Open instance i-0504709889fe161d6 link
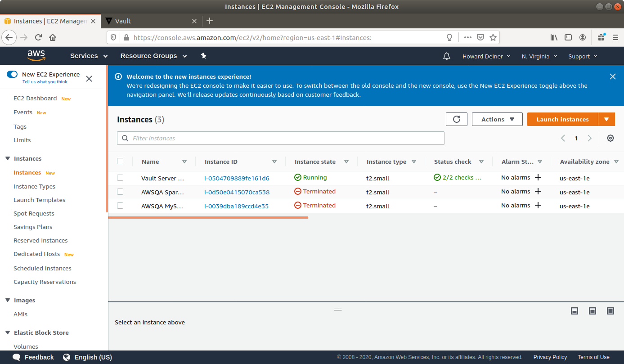This screenshot has width=624, height=364. point(237,178)
